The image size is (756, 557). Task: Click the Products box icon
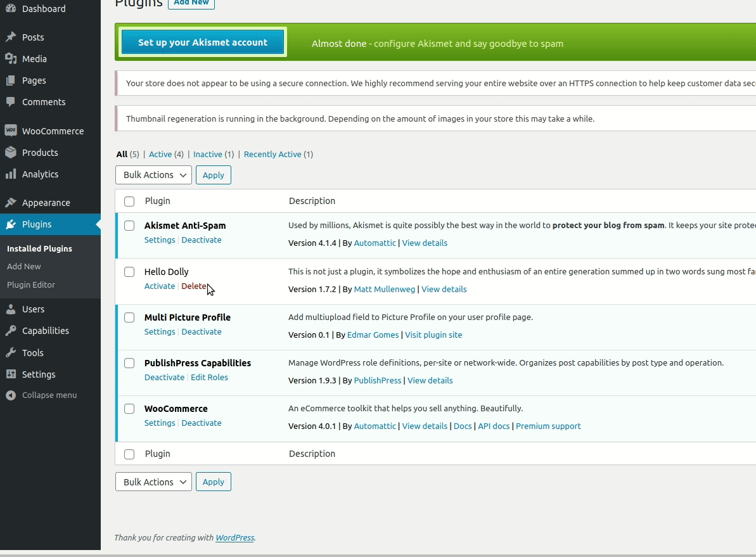11,152
